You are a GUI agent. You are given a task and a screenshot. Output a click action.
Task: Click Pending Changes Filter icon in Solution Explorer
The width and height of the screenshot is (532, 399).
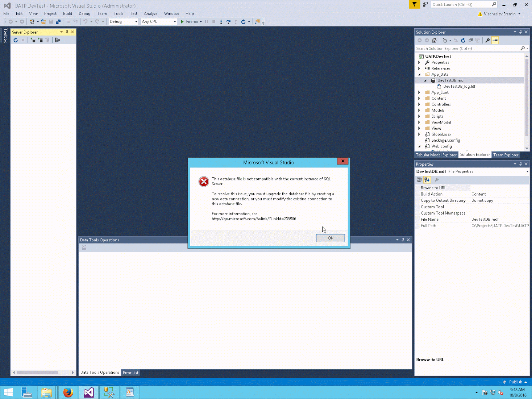[x=445, y=41]
